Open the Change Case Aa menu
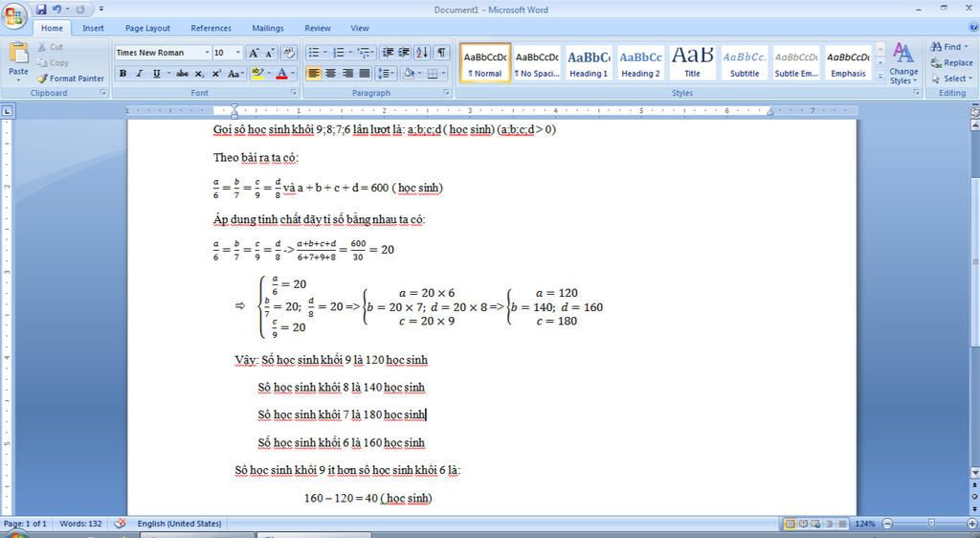Viewport: 980px width, 538px height. point(235,74)
